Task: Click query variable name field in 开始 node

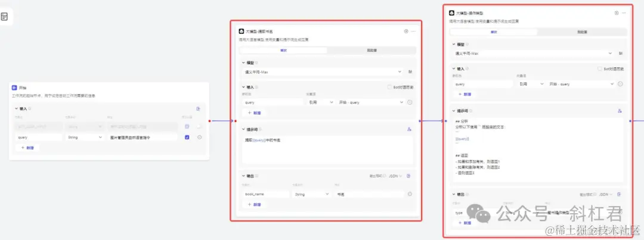Action: click(39, 138)
